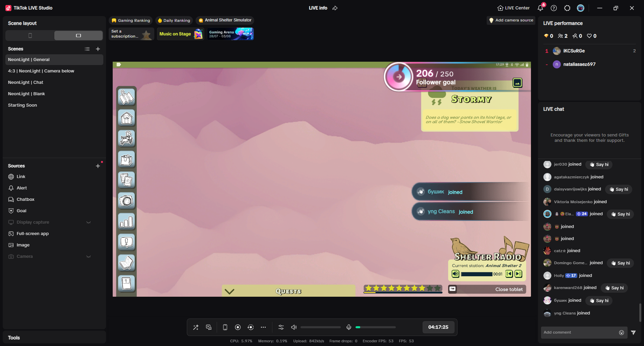
Task: Go to previous Shelter Radio track
Action: [509, 274]
